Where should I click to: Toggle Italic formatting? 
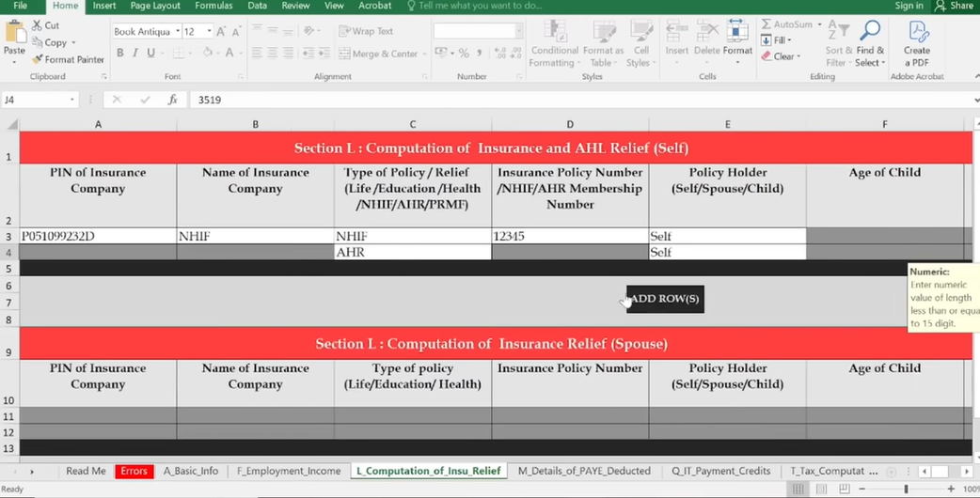(x=135, y=54)
